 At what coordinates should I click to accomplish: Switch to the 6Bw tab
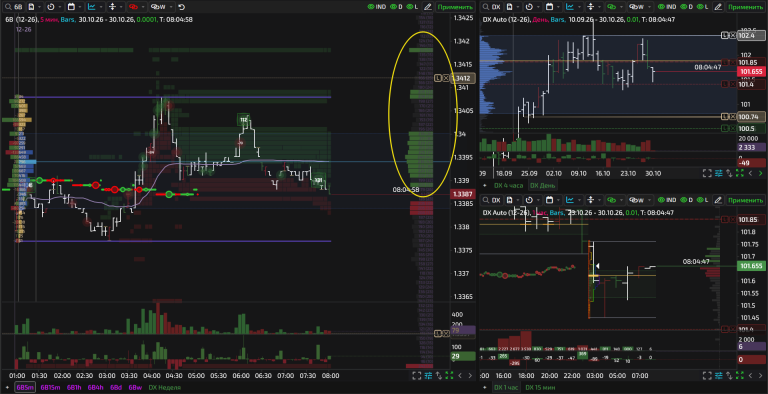(135, 388)
